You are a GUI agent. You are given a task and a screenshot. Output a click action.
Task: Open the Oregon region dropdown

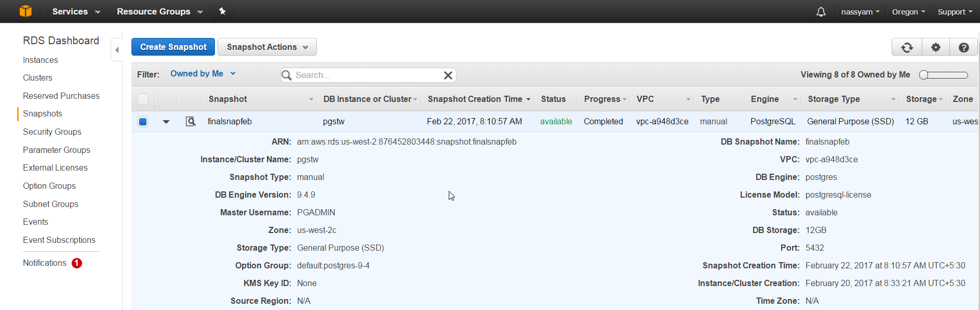[x=908, y=11]
